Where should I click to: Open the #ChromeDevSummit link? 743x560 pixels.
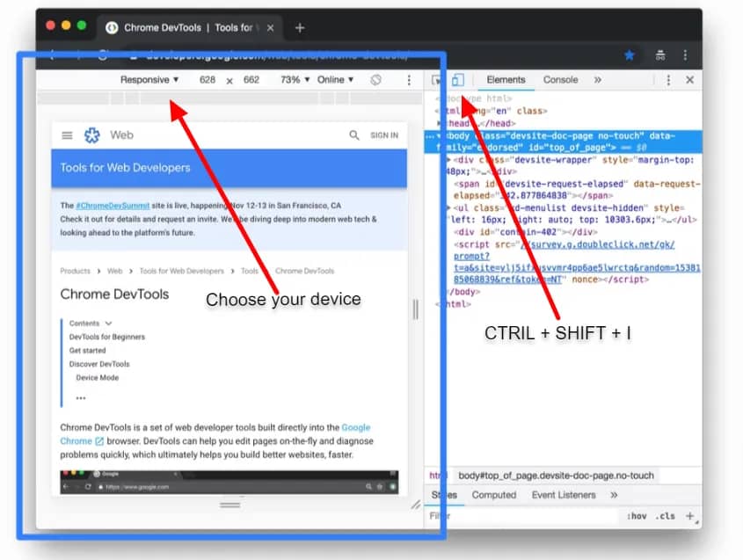tap(113, 206)
